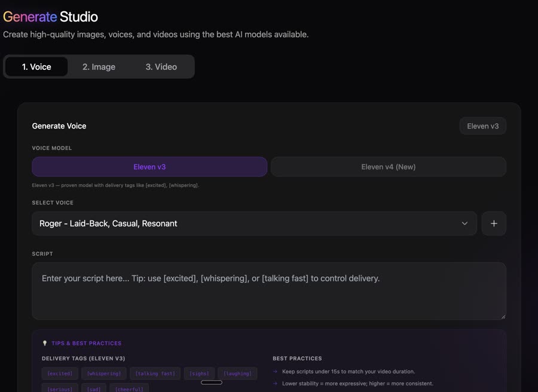
Task: Click the Generate Studio title
Action: pyautogui.click(x=50, y=17)
